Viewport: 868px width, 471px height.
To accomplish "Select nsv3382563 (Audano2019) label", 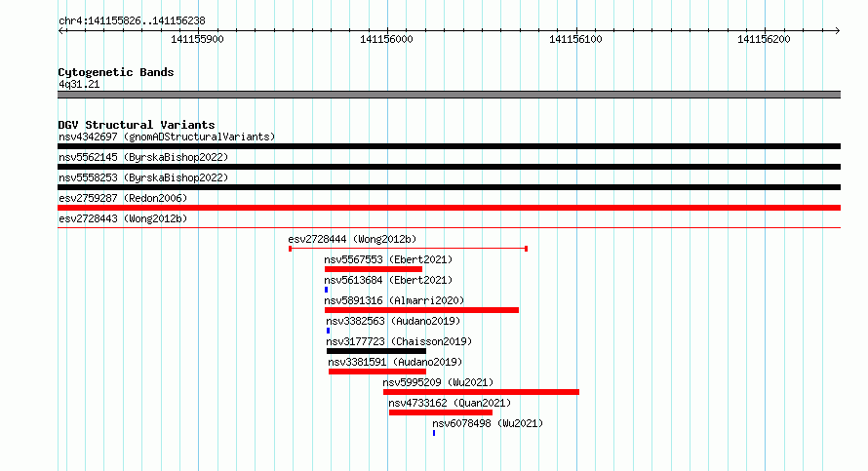I will [x=393, y=321].
